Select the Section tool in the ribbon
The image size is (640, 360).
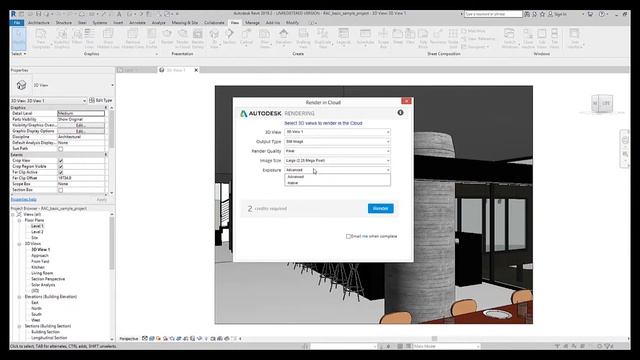(x=229, y=37)
